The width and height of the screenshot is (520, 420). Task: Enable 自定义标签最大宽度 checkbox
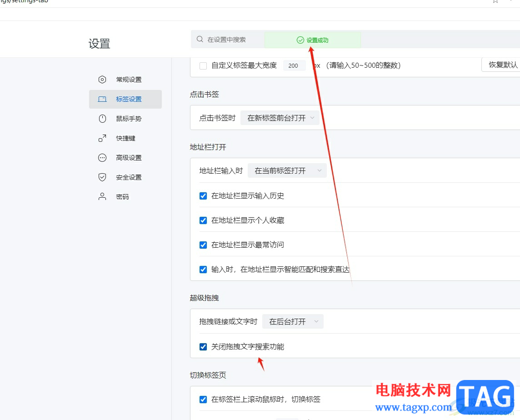203,65
